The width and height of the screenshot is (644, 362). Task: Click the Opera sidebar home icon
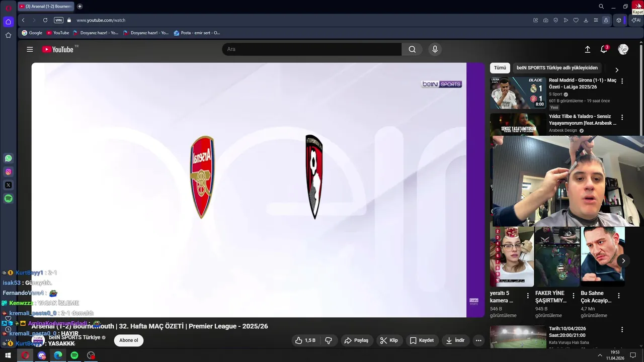8,22
